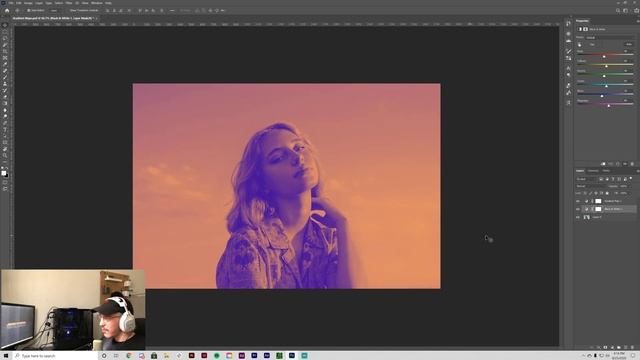Viewport: 640px width, 360px height.
Task: Hide the Gradient Map 1 layer
Action: tap(578, 201)
